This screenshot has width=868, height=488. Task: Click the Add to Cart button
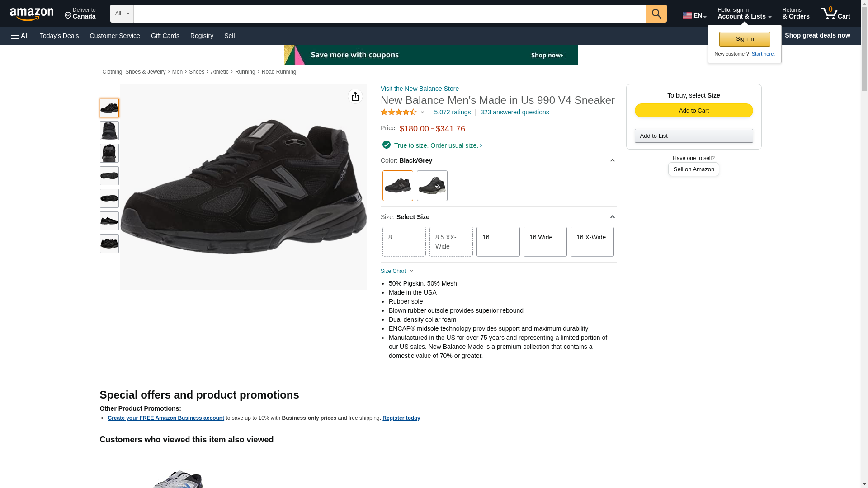point(693,111)
